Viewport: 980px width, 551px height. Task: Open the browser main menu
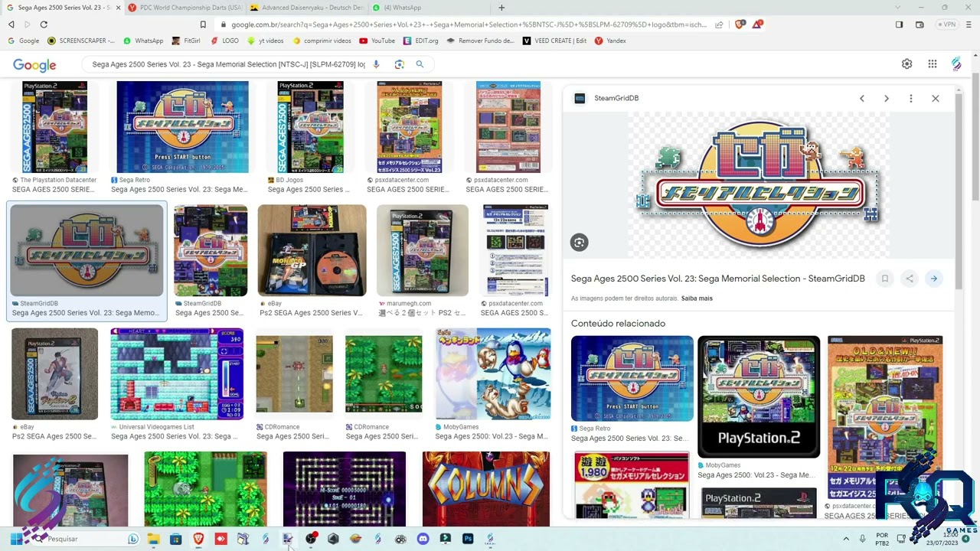coord(969,24)
